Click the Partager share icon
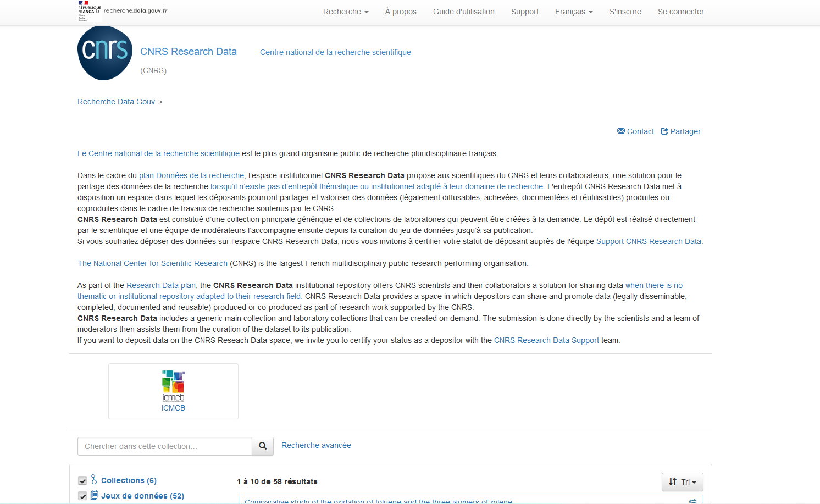Viewport: 820px width, 504px height. click(x=664, y=131)
